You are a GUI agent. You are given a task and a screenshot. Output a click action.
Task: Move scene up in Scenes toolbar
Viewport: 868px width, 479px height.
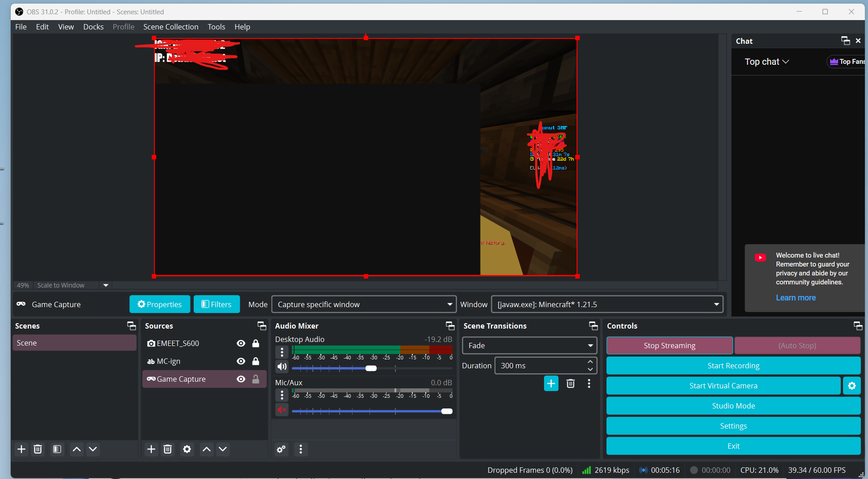pos(77,449)
